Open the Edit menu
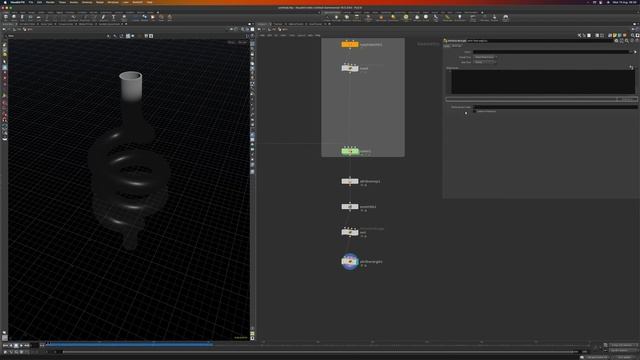640x360 pixels. pyautogui.click(x=39, y=2)
